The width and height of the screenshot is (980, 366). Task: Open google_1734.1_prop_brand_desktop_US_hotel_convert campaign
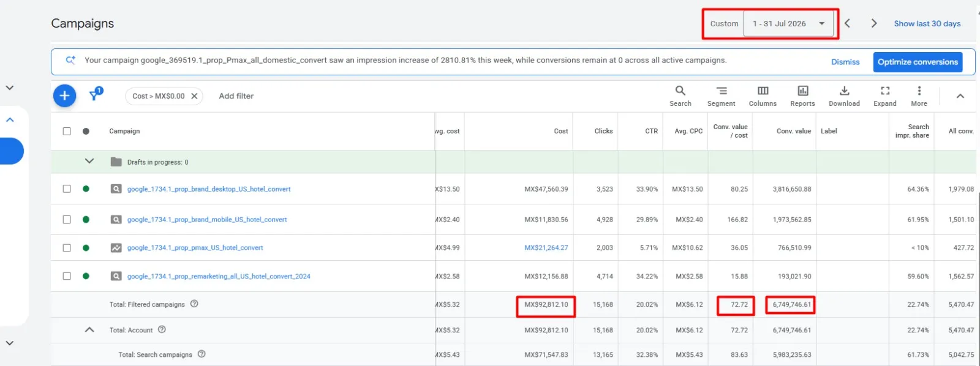click(209, 189)
